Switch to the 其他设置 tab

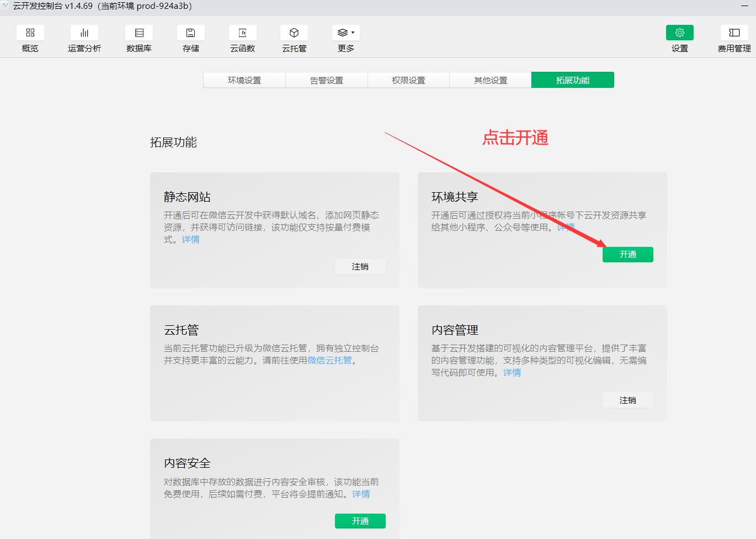[491, 80]
